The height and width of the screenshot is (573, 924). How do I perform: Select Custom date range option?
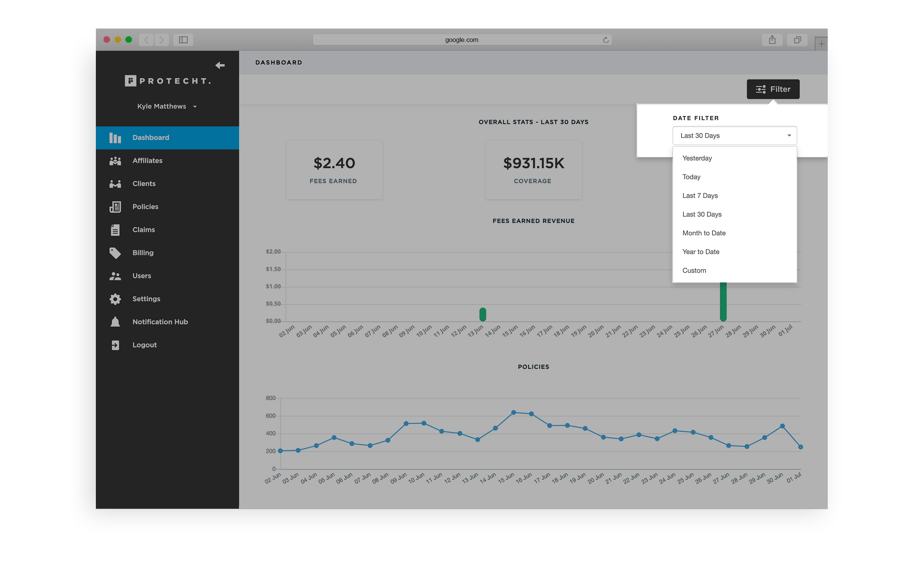click(x=694, y=270)
